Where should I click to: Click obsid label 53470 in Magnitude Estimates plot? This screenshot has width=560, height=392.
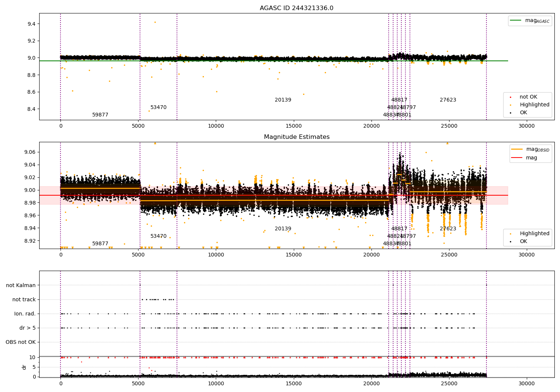(x=158, y=236)
